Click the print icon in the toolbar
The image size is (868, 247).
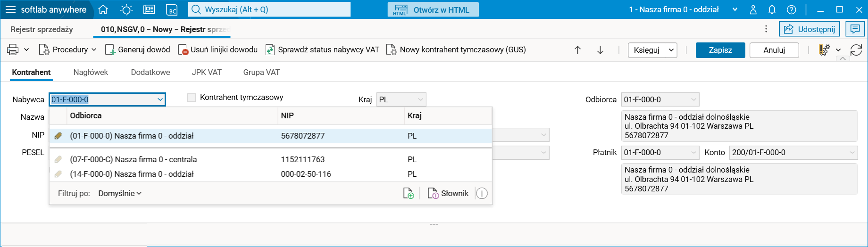point(13,49)
